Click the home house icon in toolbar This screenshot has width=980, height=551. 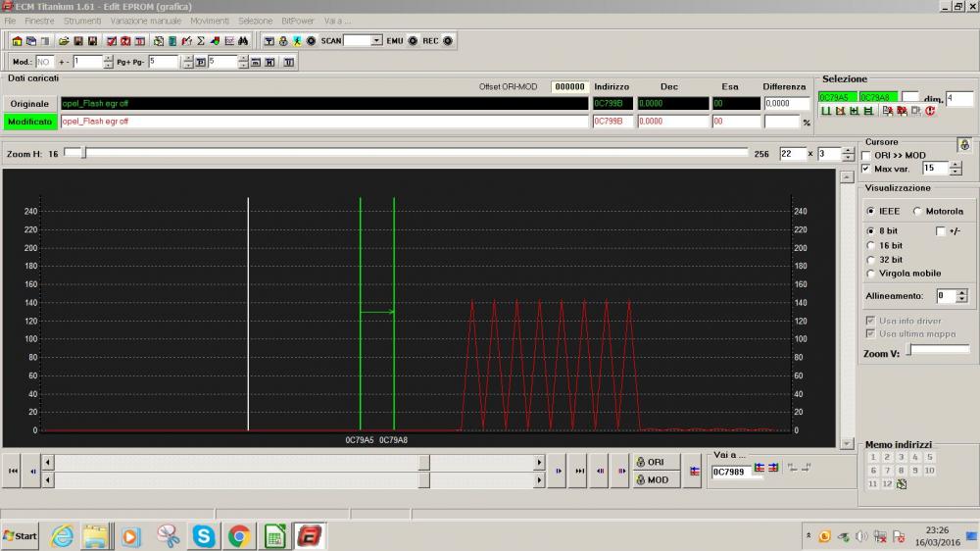click(17, 41)
